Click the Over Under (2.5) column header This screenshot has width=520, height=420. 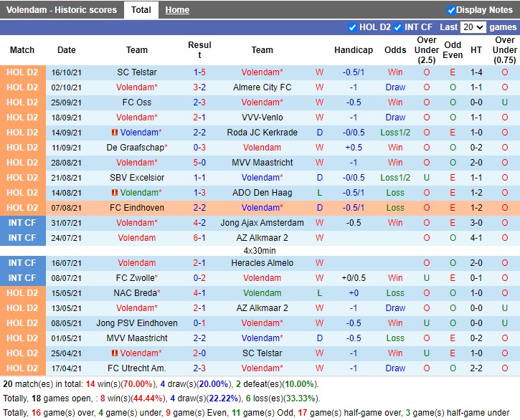click(x=427, y=50)
